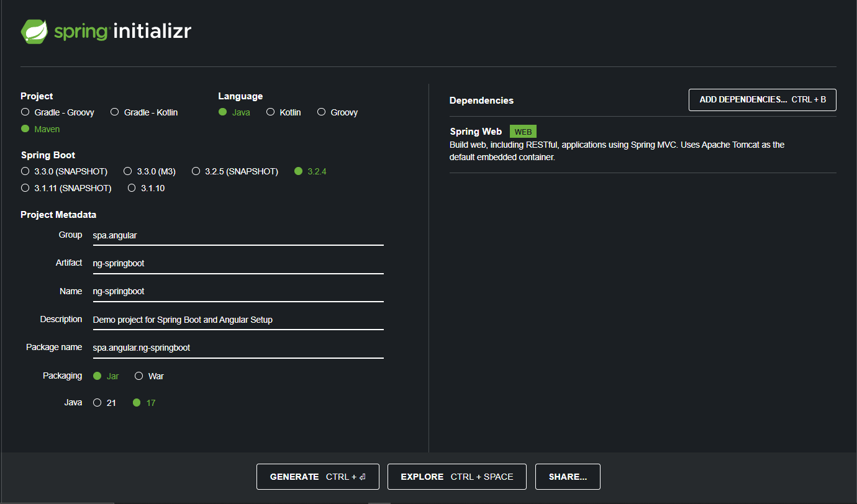Open the Add Dependencies dialog
The width and height of the screenshot is (857, 504).
tap(762, 100)
